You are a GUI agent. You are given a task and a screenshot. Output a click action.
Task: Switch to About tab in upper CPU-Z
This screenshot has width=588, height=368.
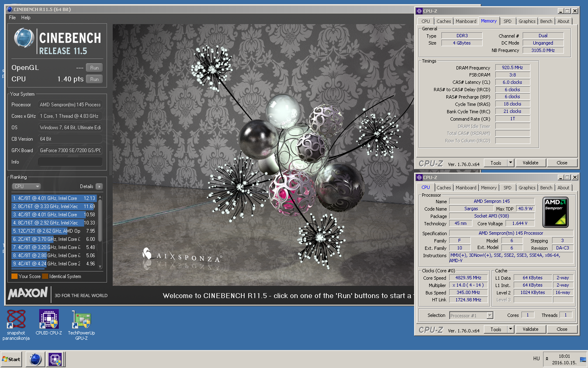point(563,21)
